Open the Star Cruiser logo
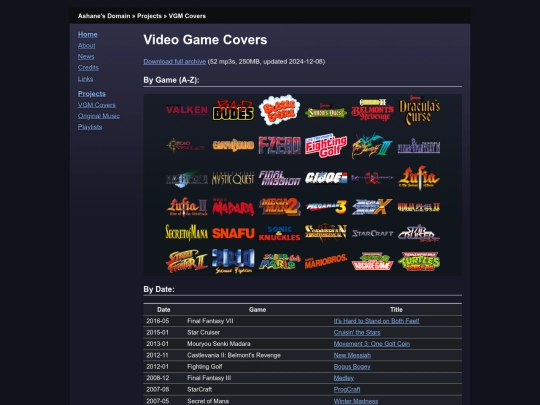The image size is (540, 405). tap(419, 233)
